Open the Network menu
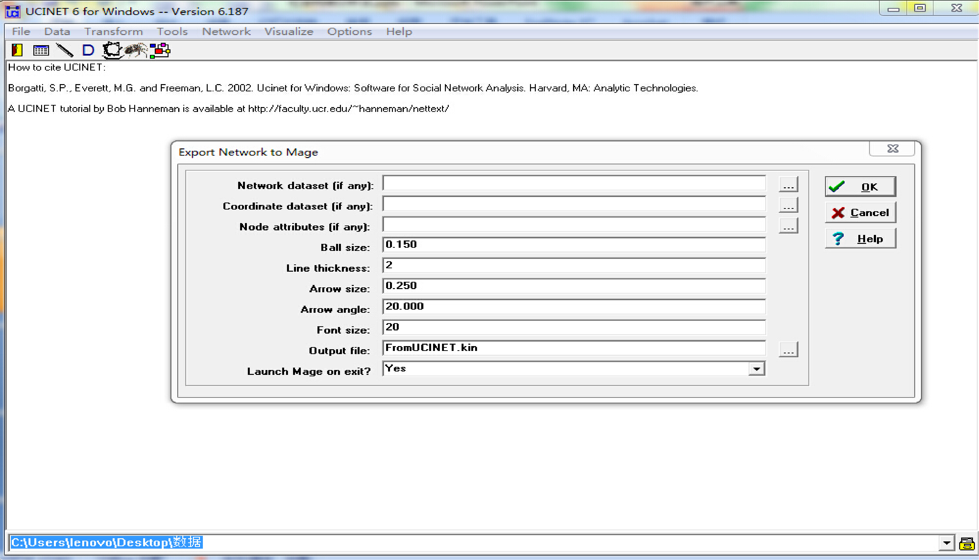979x560 pixels. click(226, 31)
